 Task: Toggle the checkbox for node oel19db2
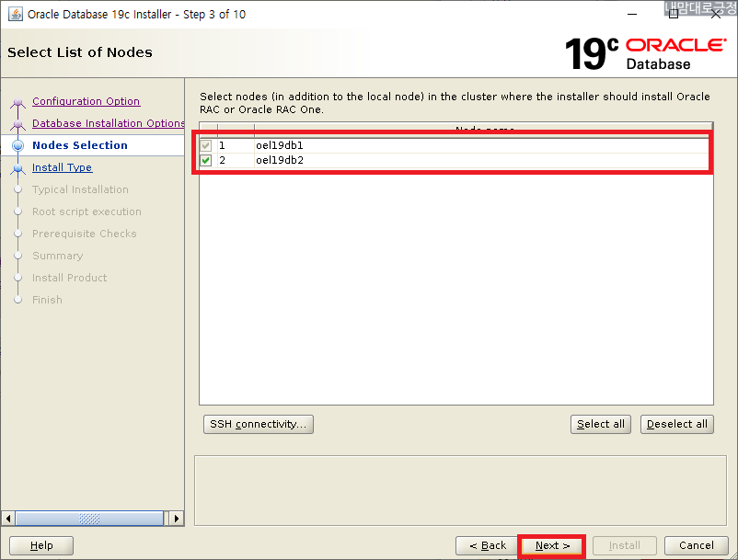point(206,160)
